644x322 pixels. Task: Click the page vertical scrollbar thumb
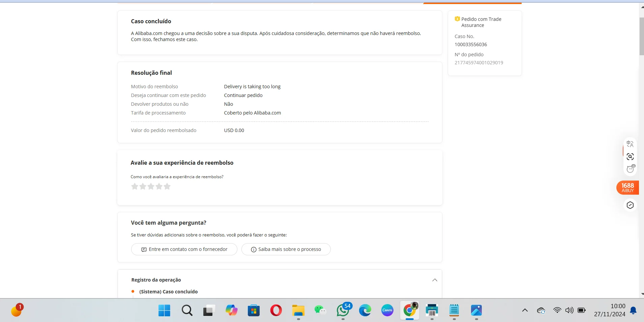641,36
